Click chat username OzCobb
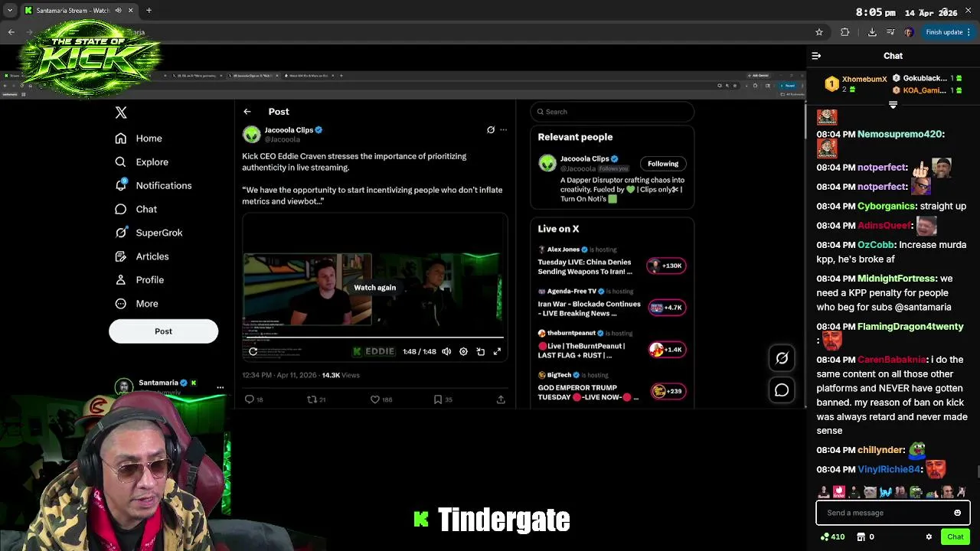This screenshot has height=551, width=980. click(x=876, y=245)
